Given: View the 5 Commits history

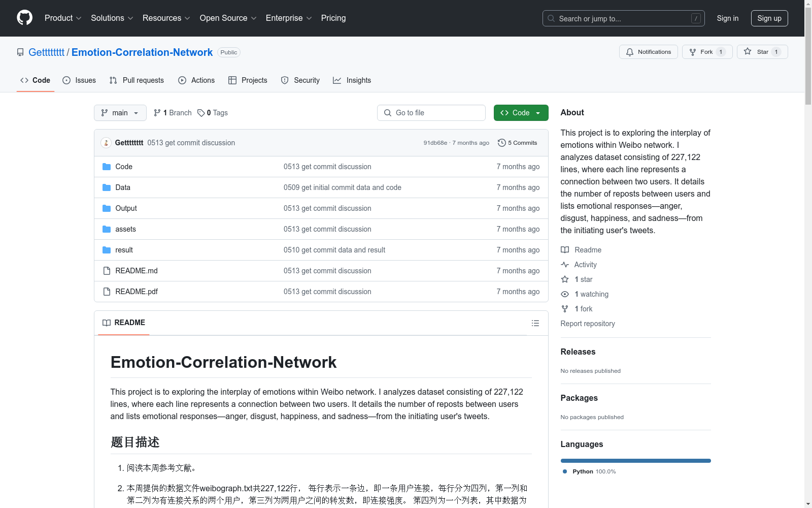Looking at the screenshot, I should click(518, 143).
